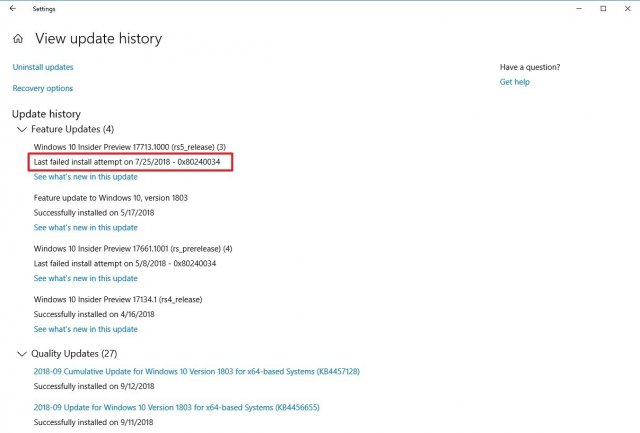Select 'Successfully installed on 5/17/2018' text
Image resolution: width=640 pixels, height=433 pixels.
tap(94, 213)
